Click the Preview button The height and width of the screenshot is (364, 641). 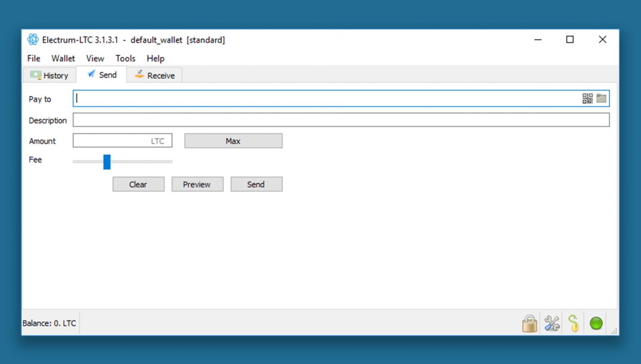pos(197,185)
